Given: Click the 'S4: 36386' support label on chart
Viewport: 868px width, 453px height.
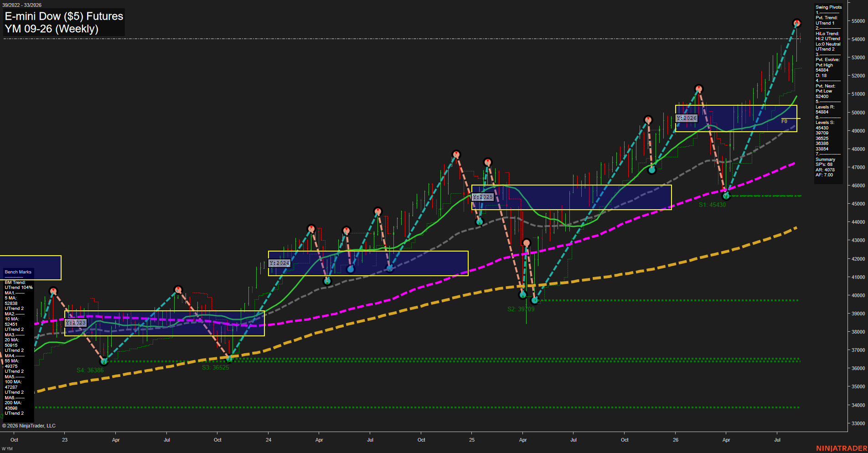Looking at the screenshot, I should click(90, 370).
